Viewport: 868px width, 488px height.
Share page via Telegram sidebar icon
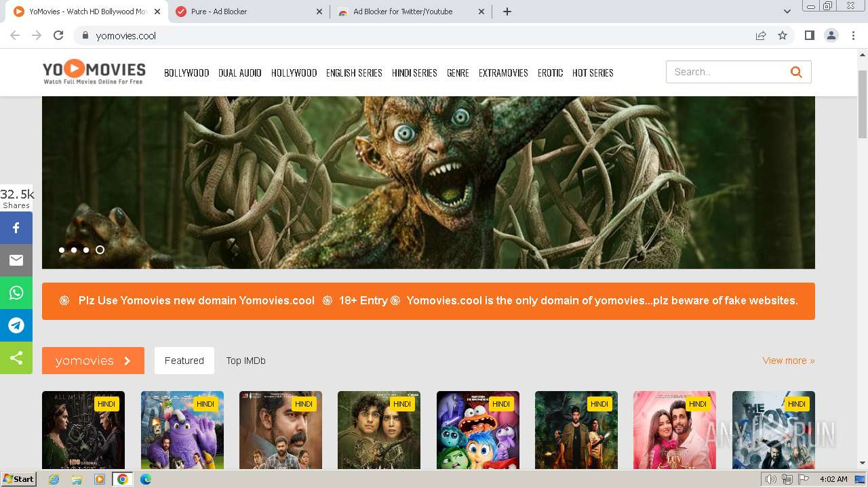[16, 325]
